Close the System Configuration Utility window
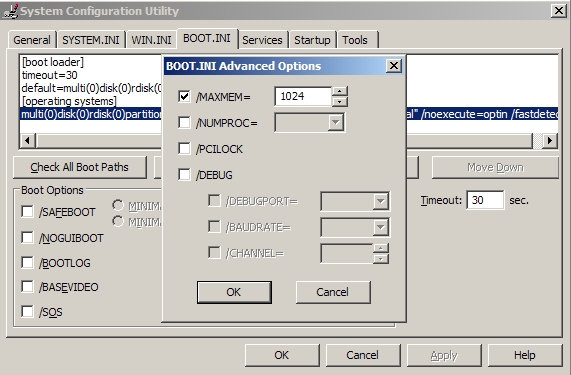 click(x=559, y=11)
